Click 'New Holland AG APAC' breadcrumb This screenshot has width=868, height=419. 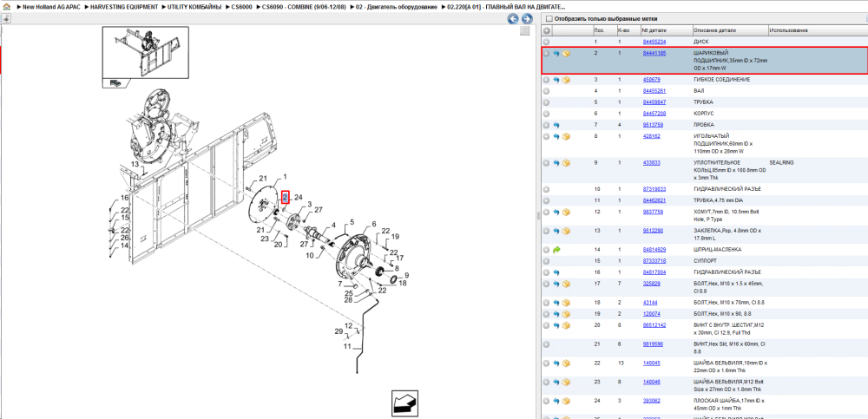(x=51, y=7)
